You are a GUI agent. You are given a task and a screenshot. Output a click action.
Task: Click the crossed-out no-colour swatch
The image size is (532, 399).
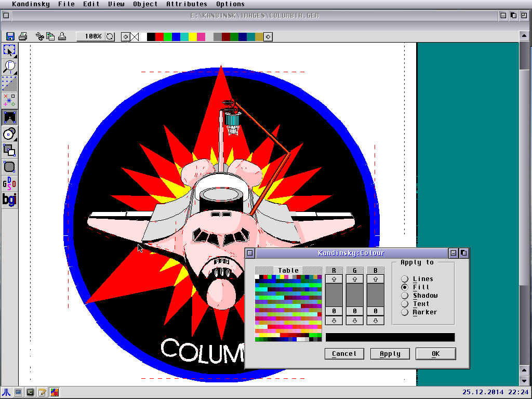click(x=135, y=37)
